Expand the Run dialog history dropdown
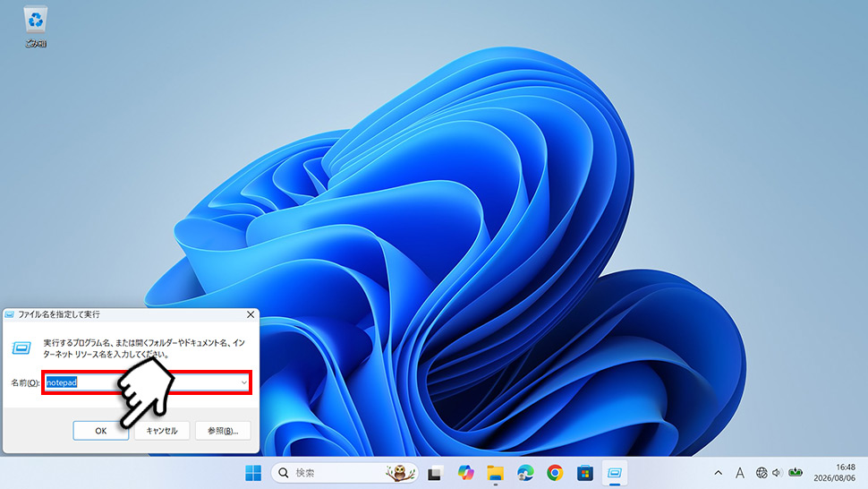868x489 pixels. pos(243,382)
